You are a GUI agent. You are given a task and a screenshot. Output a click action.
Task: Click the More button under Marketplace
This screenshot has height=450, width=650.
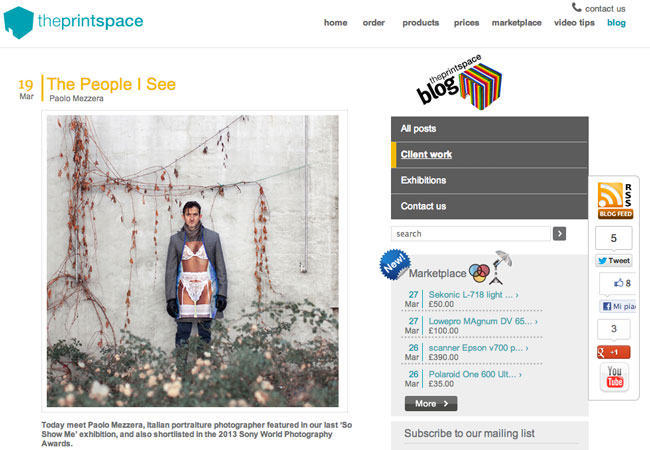pos(431,404)
